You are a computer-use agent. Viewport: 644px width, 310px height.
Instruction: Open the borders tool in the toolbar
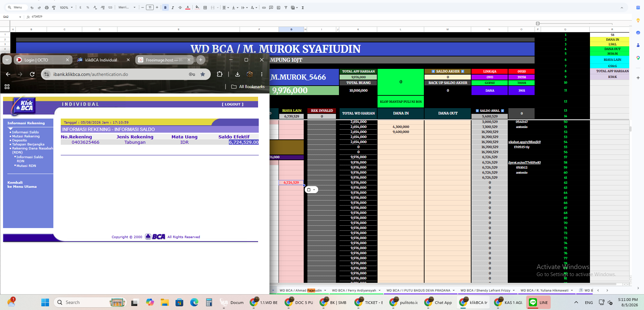tap(205, 7)
